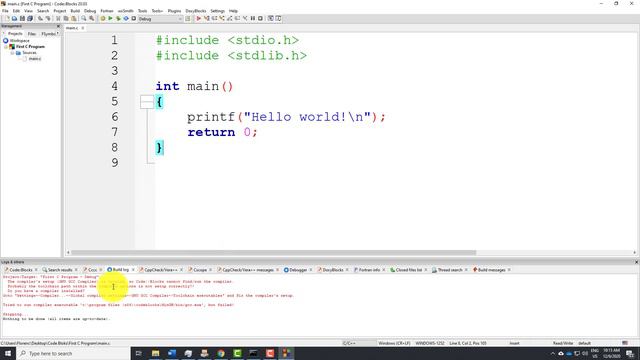The width and height of the screenshot is (640, 360).
Task: Click the Windows (CR+LF) status bar entry
Action: pyautogui.click(x=394, y=343)
